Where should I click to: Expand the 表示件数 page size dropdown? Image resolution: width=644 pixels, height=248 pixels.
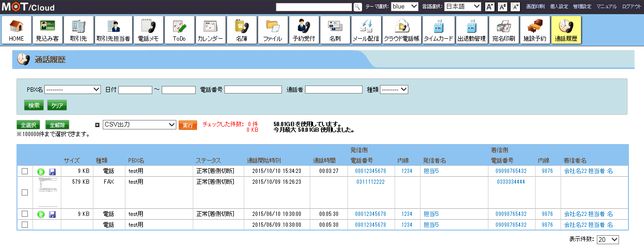point(607,239)
